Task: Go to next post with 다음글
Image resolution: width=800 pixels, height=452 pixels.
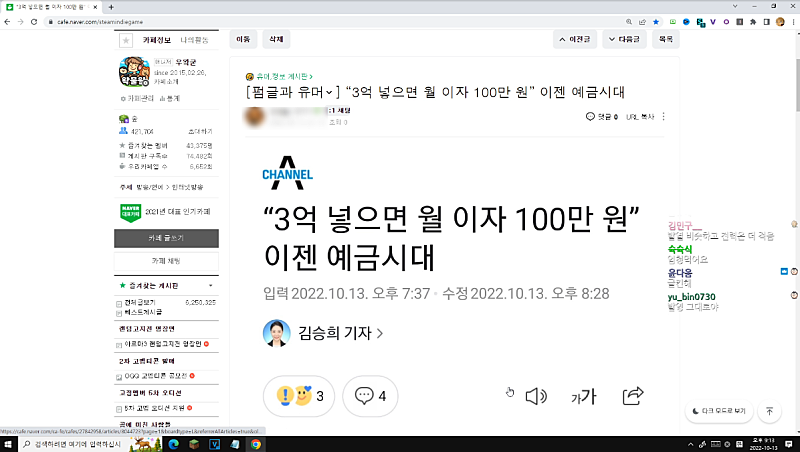Action: click(x=624, y=39)
